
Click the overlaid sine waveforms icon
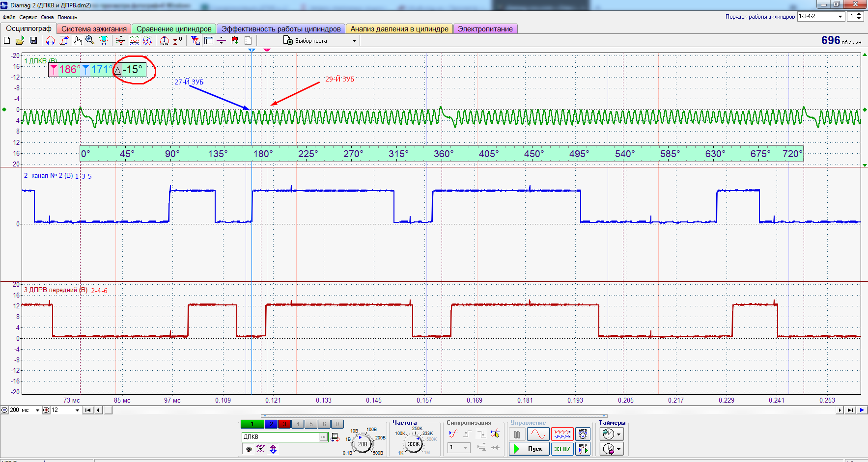(x=147, y=40)
